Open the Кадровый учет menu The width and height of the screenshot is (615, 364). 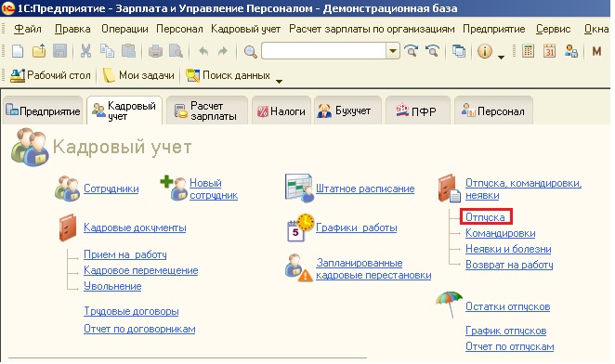point(245,29)
